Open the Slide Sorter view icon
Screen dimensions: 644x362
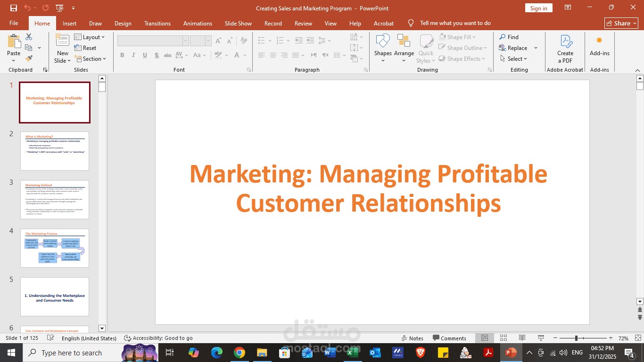(x=503, y=338)
